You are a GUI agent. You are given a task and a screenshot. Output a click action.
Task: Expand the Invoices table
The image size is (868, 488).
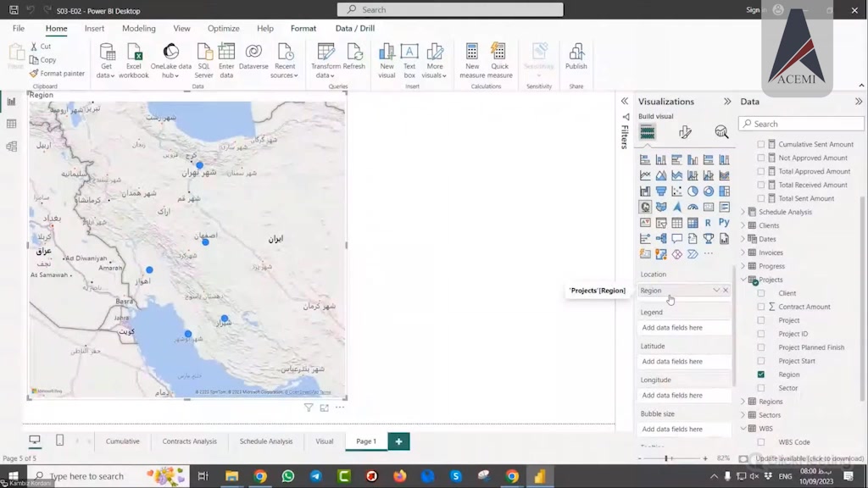tap(743, 252)
